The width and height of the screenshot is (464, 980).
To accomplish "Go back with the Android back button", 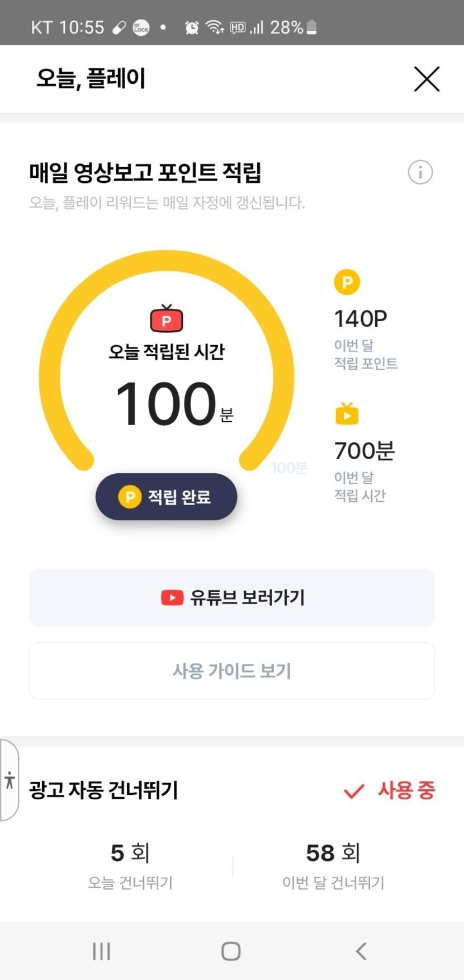I will pyautogui.click(x=361, y=951).
